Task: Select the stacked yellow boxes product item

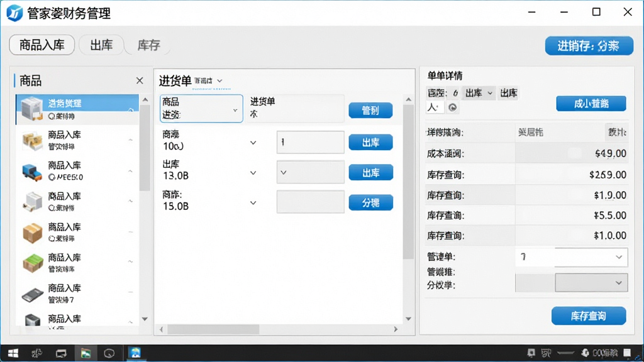Action: pyautogui.click(x=77, y=140)
